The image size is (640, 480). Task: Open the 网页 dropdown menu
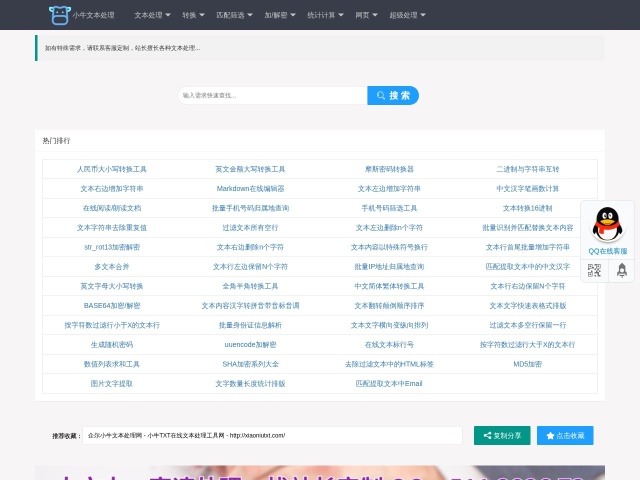[x=366, y=15]
